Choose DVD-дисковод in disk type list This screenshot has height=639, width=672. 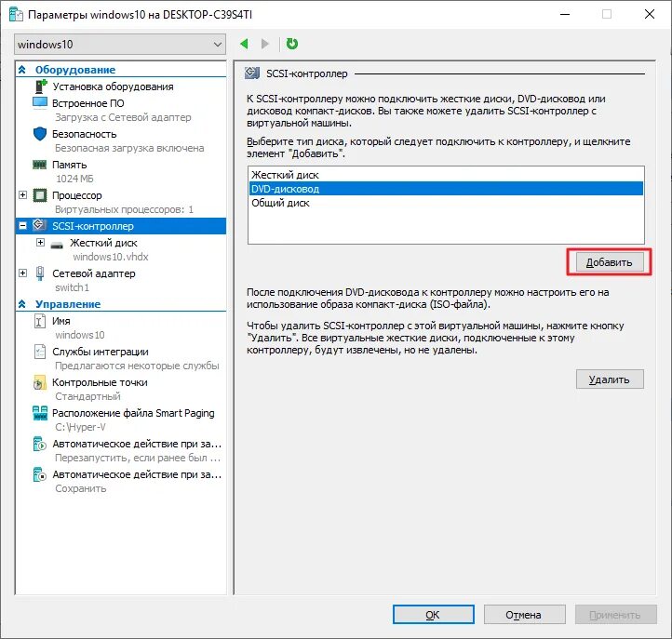coord(446,189)
